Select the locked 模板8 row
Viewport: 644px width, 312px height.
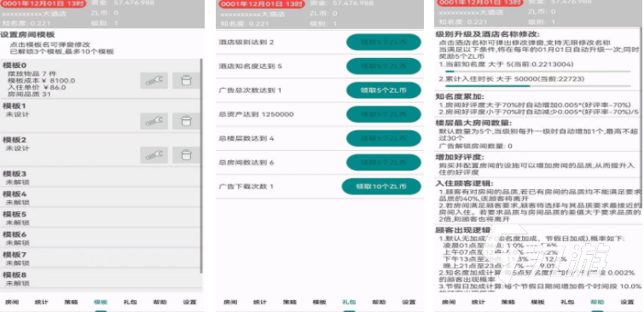[x=100, y=279]
